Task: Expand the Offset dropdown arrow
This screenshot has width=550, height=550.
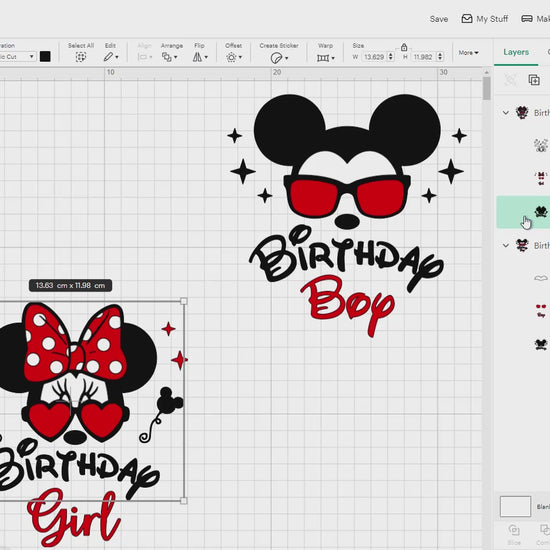Action: [240, 57]
